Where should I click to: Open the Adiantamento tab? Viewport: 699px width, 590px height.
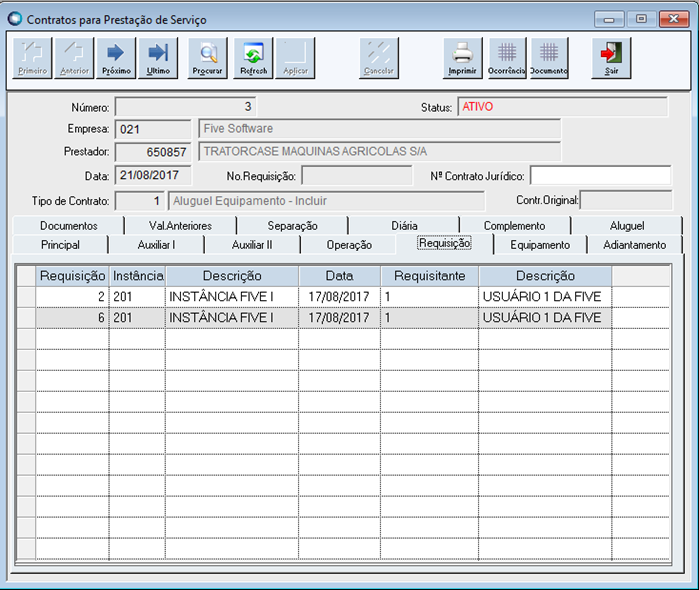634,245
